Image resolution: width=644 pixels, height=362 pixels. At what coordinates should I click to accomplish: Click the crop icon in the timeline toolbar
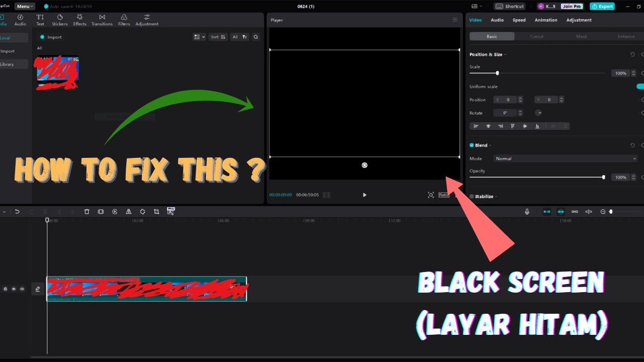point(156,212)
